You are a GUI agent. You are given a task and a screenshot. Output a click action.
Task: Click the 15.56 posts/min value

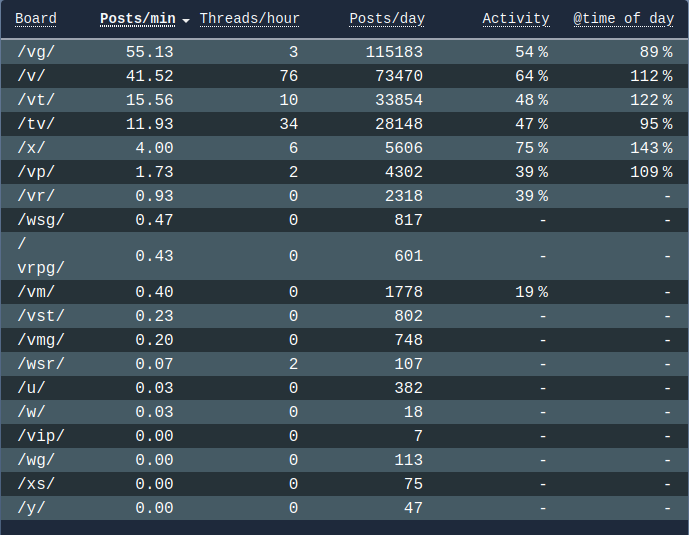tap(150, 100)
